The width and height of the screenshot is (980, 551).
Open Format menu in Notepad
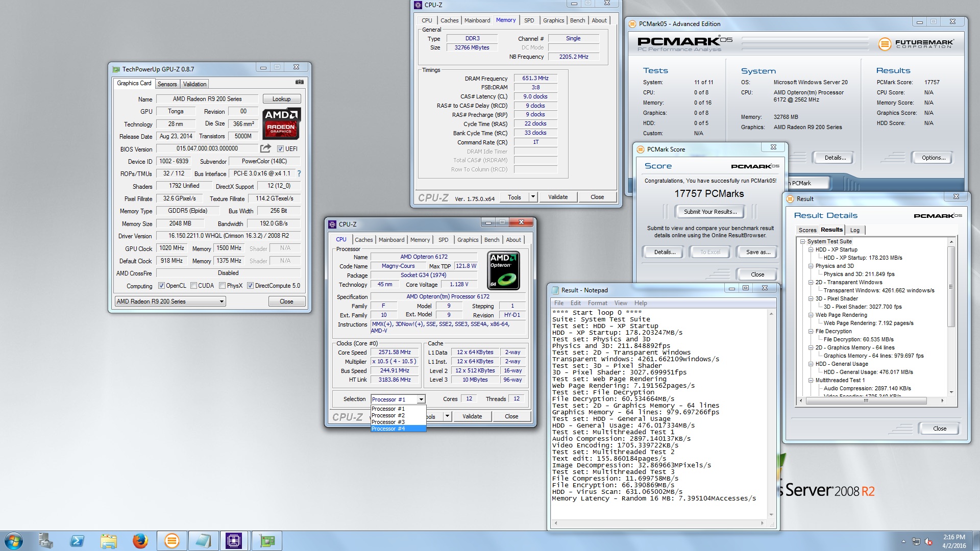click(x=597, y=303)
